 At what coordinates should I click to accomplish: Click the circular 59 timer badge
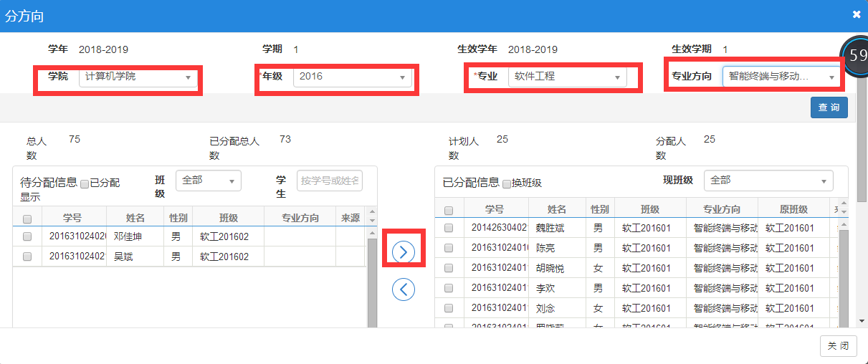point(856,56)
